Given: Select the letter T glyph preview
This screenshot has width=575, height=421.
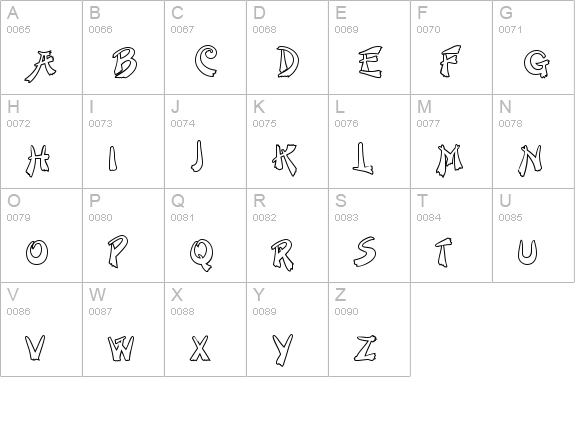Looking at the screenshot, I should point(443,253).
